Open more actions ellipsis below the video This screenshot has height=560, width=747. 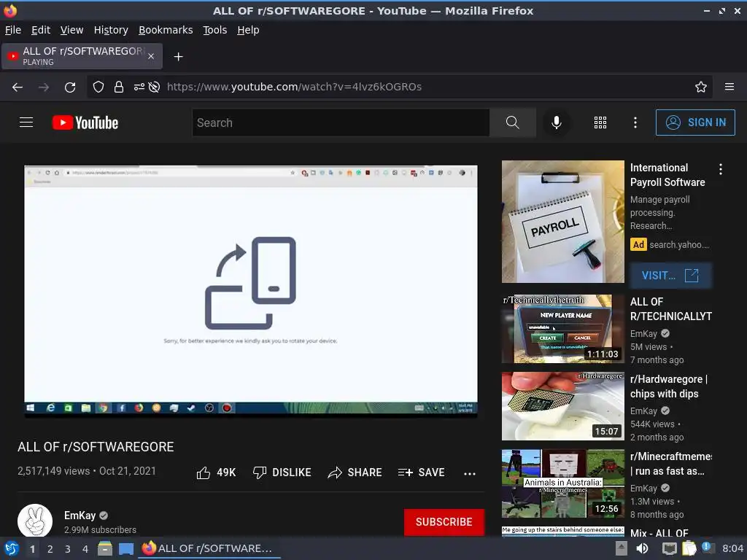click(470, 473)
